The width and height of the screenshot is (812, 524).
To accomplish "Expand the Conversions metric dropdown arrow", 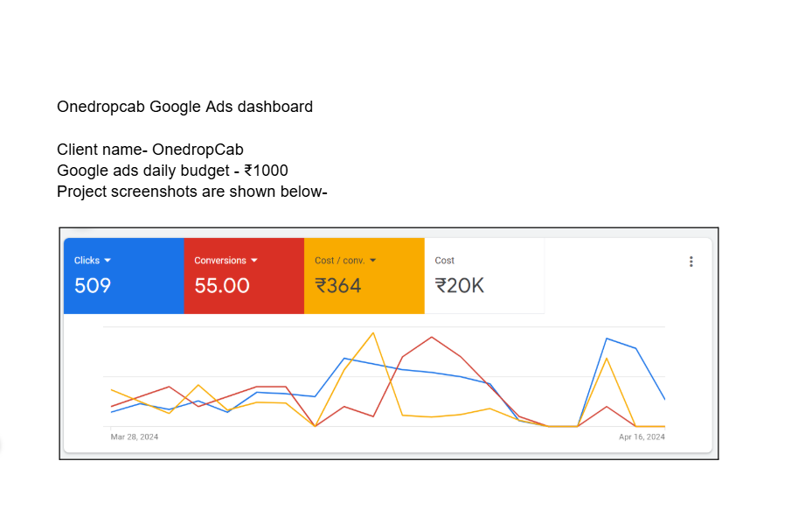I will click(x=253, y=260).
